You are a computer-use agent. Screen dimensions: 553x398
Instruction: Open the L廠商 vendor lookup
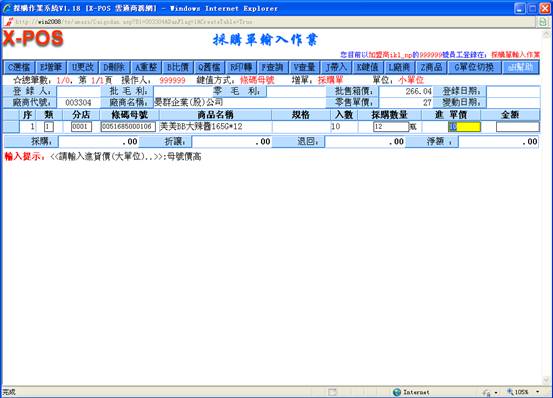click(x=399, y=67)
